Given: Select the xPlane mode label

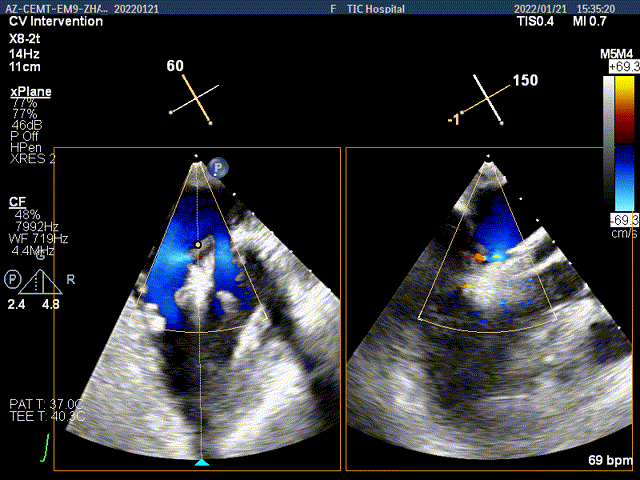Looking at the screenshot, I should [x=30, y=92].
